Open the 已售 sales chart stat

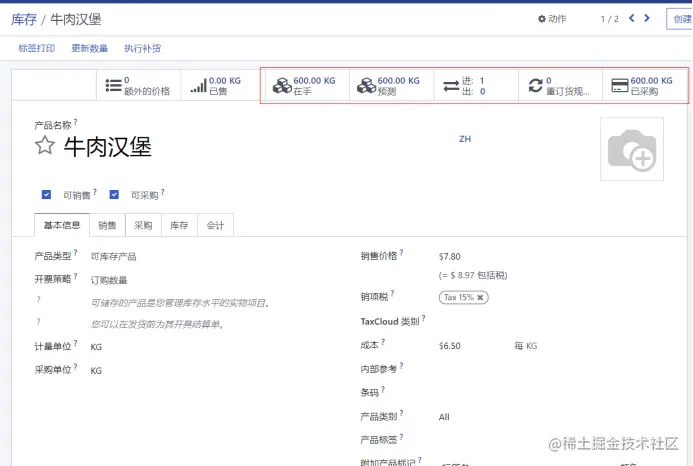[x=221, y=85]
